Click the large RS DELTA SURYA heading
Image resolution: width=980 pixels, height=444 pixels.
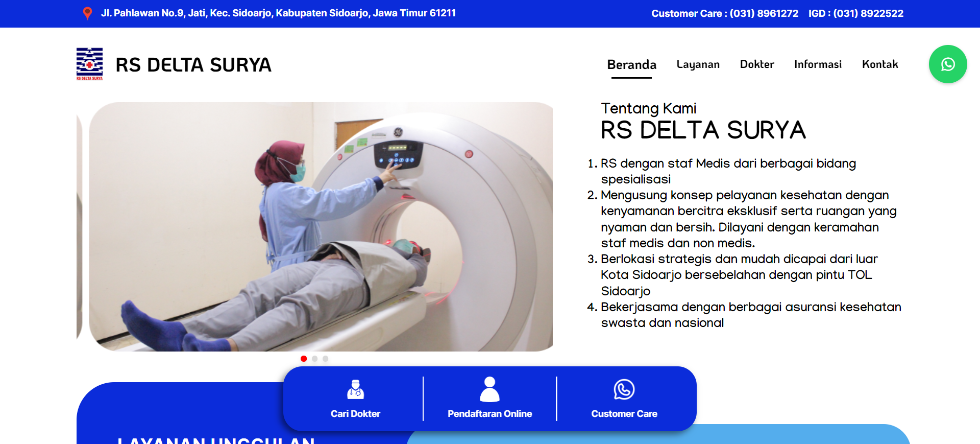click(x=703, y=130)
